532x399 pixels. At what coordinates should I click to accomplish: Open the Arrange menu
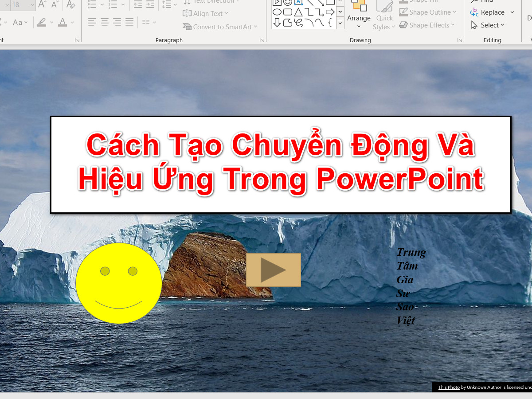pyautogui.click(x=359, y=15)
